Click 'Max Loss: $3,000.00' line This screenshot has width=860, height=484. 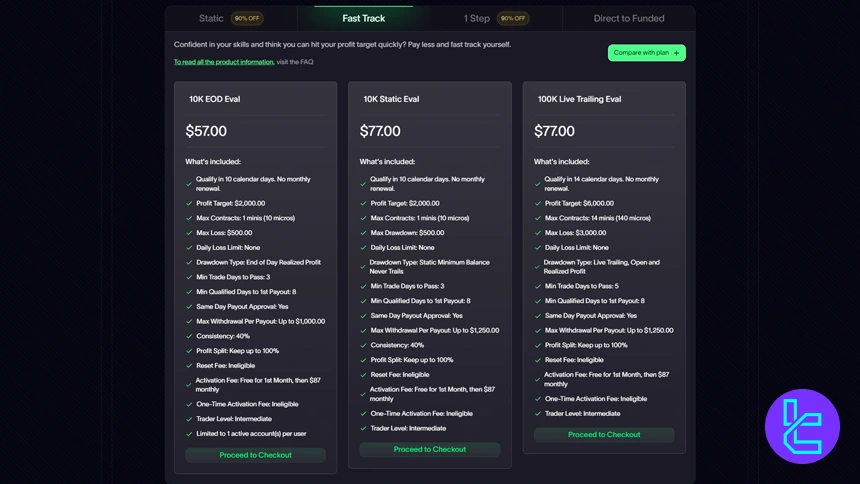tap(574, 233)
